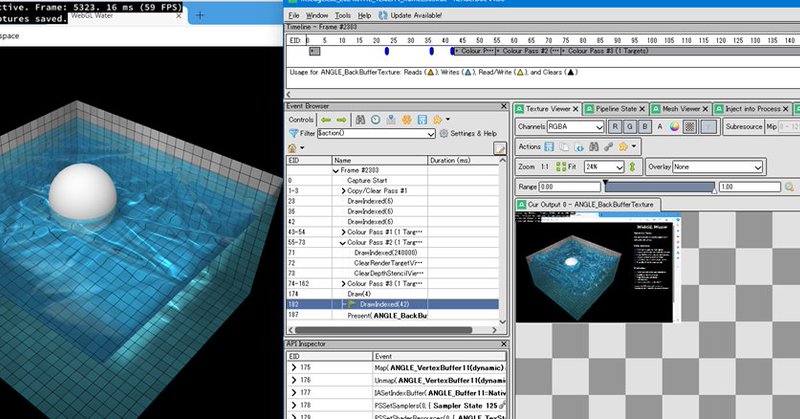Toggle the R red channel button
Image resolution: width=800 pixels, height=419 pixels.
pyautogui.click(x=615, y=127)
